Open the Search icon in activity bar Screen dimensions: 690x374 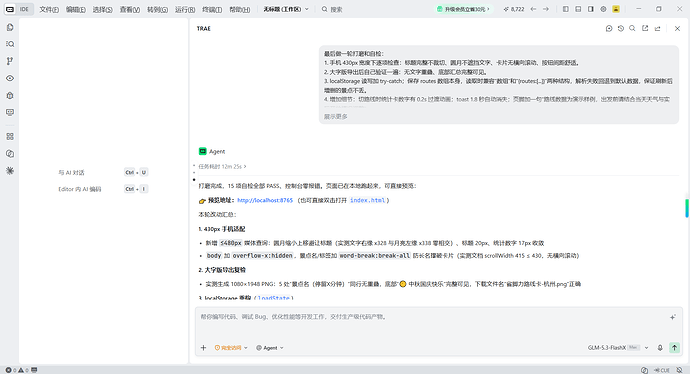[10, 44]
